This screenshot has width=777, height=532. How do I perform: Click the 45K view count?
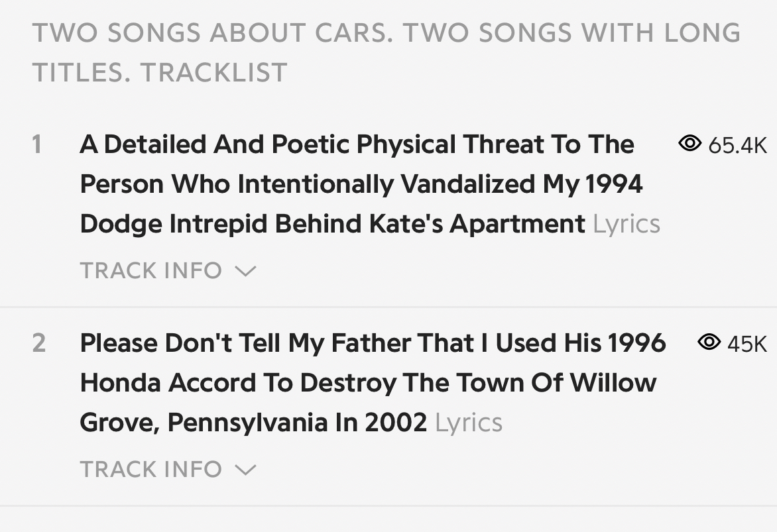pyautogui.click(x=747, y=343)
